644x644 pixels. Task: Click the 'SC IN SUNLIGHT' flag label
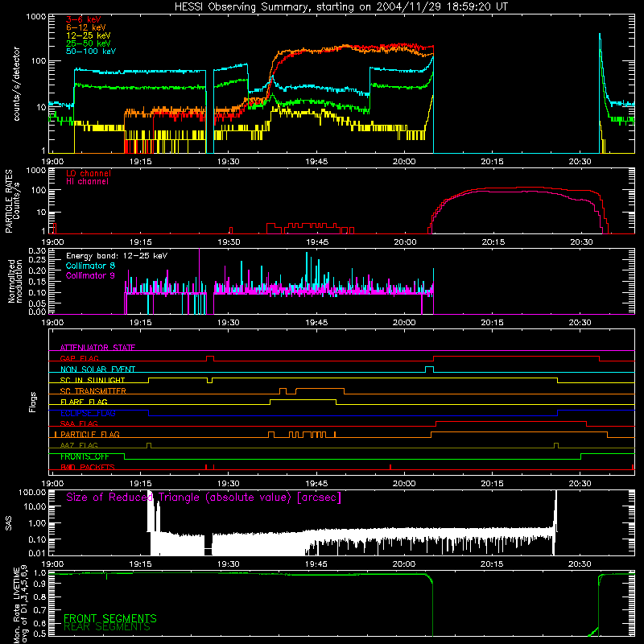(x=92, y=380)
